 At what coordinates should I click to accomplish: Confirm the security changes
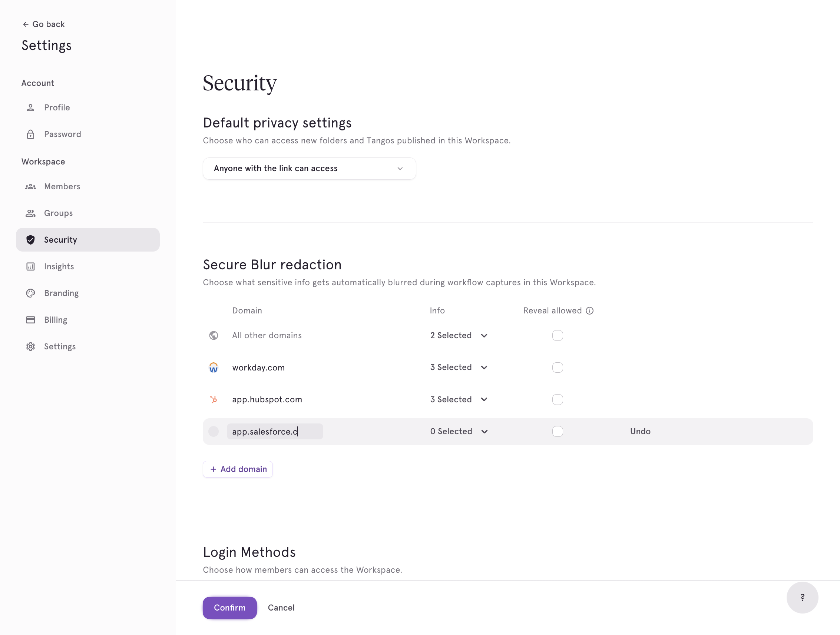(229, 608)
